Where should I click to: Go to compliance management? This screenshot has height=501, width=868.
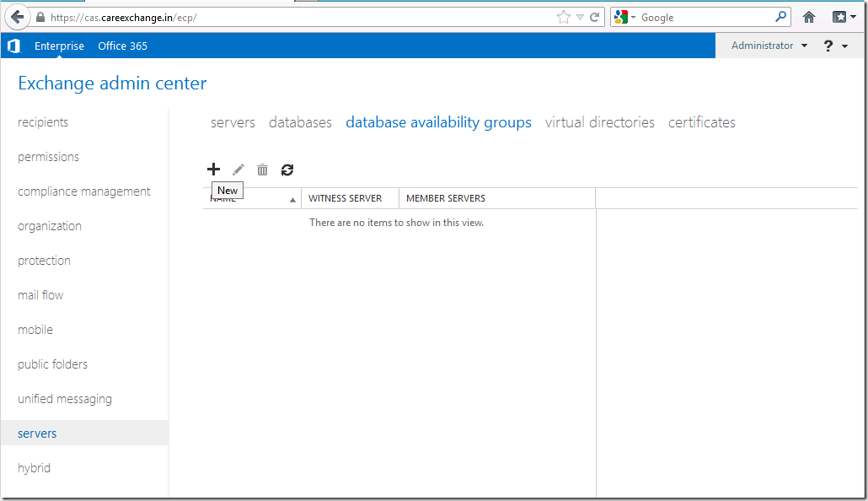click(x=83, y=191)
